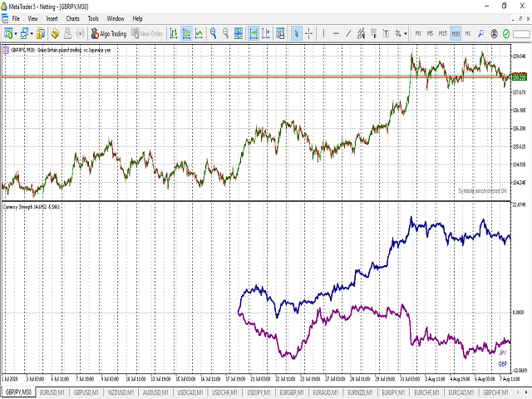Switch to line chart view

coord(199,34)
